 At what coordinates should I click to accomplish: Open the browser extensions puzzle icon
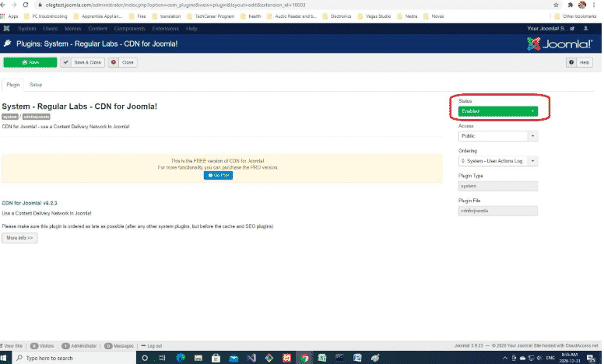[x=571, y=5]
